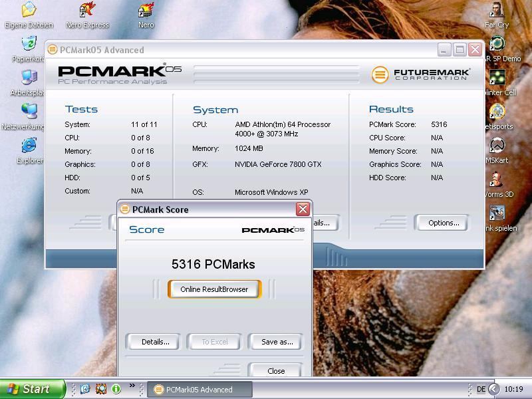Open Internet Explorer from quick launch
The width and height of the screenshot is (532, 399).
click(x=85, y=389)
